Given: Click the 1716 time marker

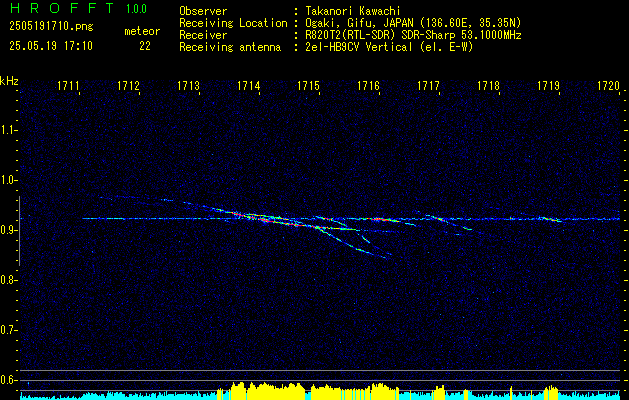Looking at the screenshot, I should point(368,85).
